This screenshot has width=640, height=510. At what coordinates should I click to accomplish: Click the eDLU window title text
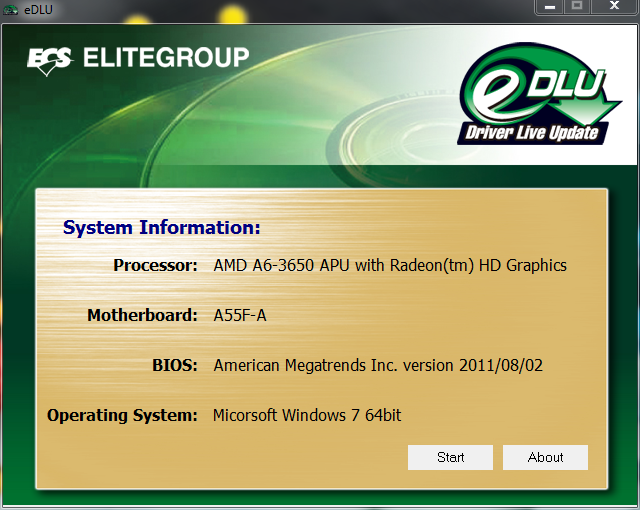pos(38,8)
